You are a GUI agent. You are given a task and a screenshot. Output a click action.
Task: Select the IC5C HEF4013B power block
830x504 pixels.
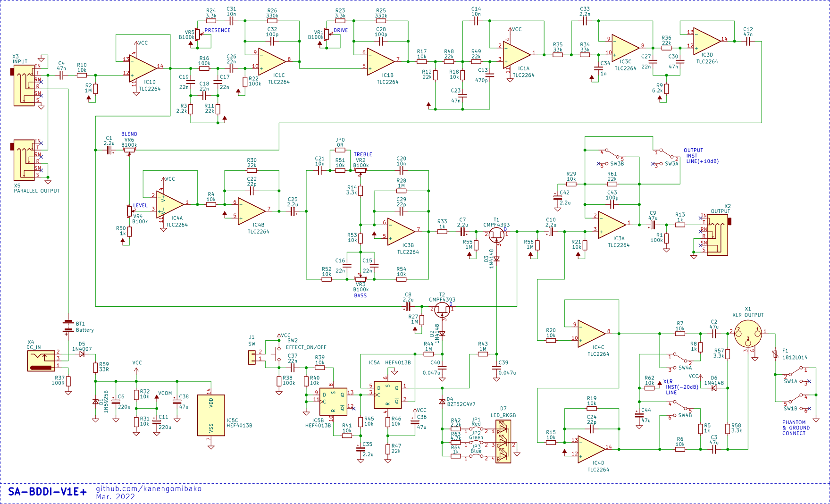(x=211, y=415)
